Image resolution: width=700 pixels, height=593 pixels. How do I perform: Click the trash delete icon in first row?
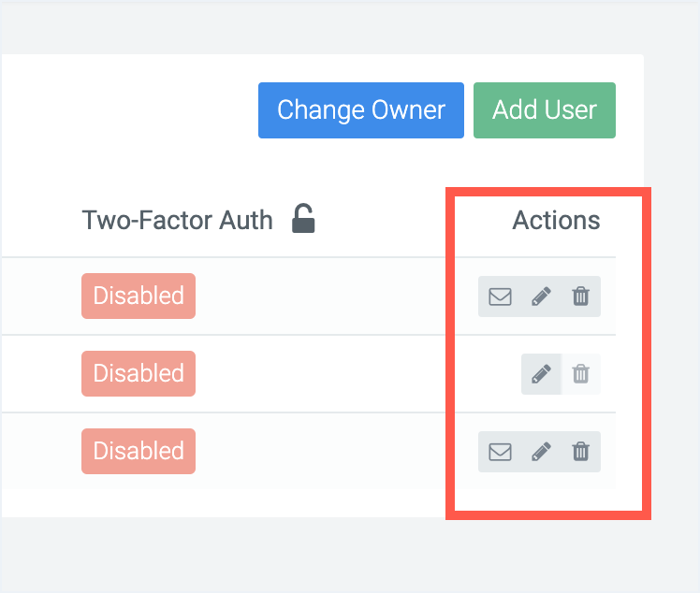(x=581, y=296)
